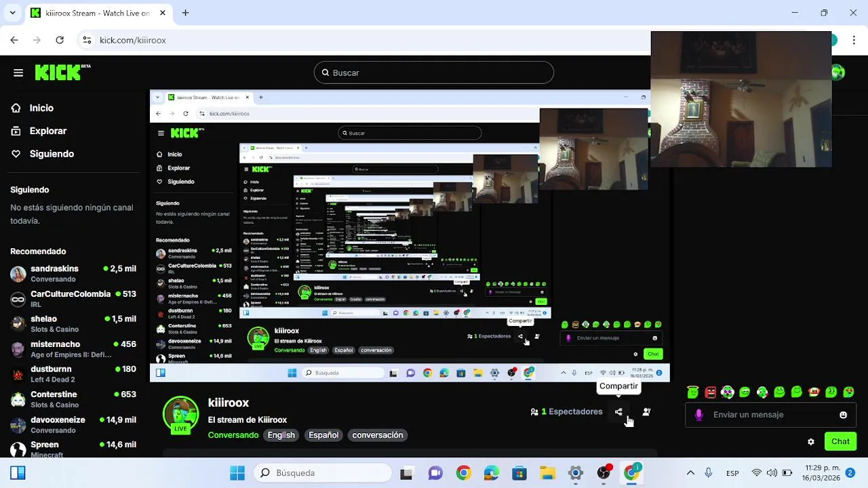This screenshot has height=488, width=868.
Task: Open recommended channel shelao
Action: [x=73, y=324]
